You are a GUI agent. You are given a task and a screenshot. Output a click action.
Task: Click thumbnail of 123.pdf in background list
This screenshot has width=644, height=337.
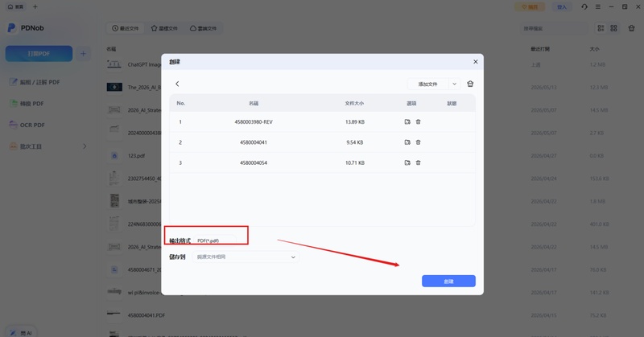(x=114, y=155)
